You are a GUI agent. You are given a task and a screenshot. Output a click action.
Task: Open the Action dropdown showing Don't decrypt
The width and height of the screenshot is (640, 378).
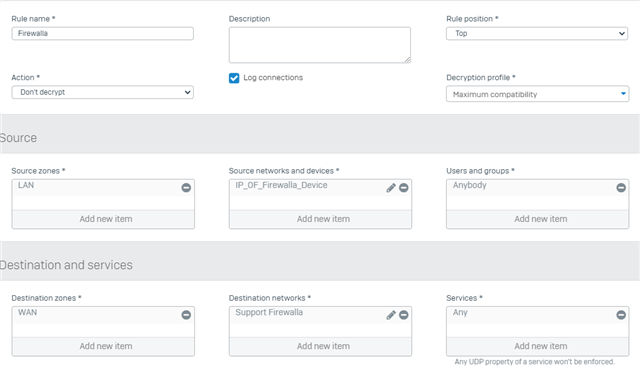coord(102,92)
